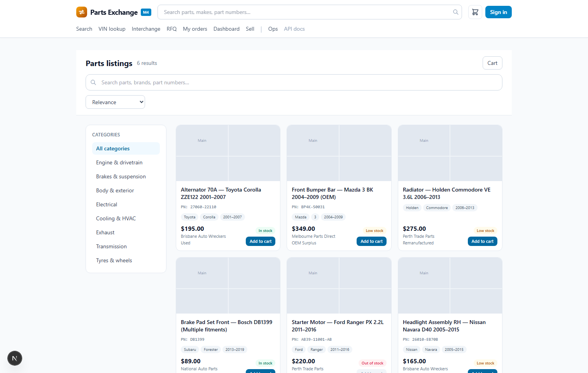
Task: Click the magnifier icon in top search bar
Action: [x=456, y=12]
